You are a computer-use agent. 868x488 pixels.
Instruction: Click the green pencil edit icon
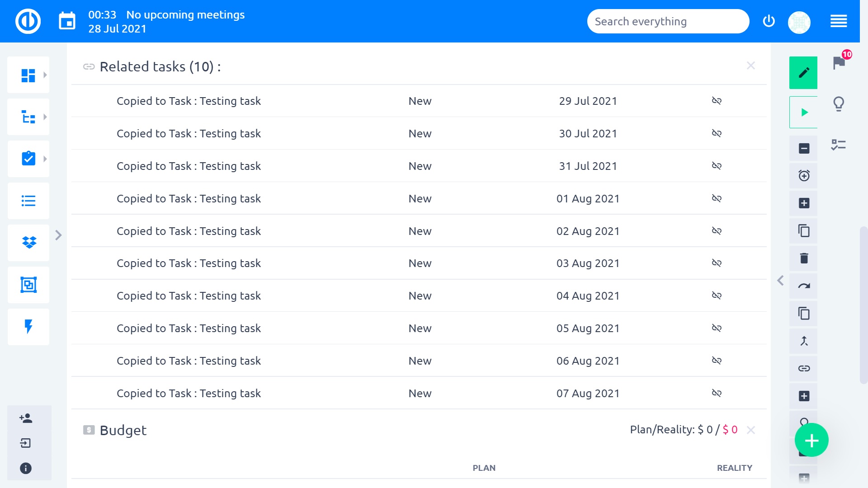(803, 73)
